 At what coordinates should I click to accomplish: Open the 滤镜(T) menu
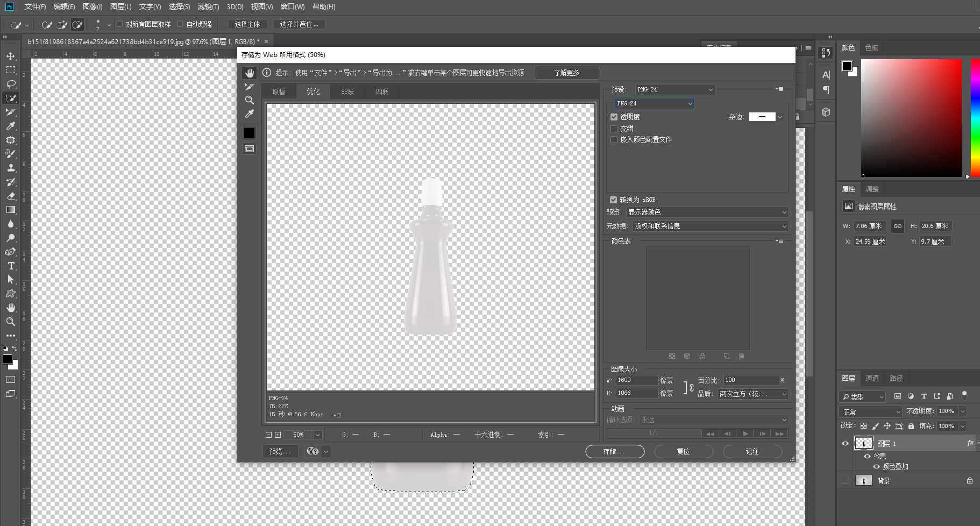click(208, 6)
